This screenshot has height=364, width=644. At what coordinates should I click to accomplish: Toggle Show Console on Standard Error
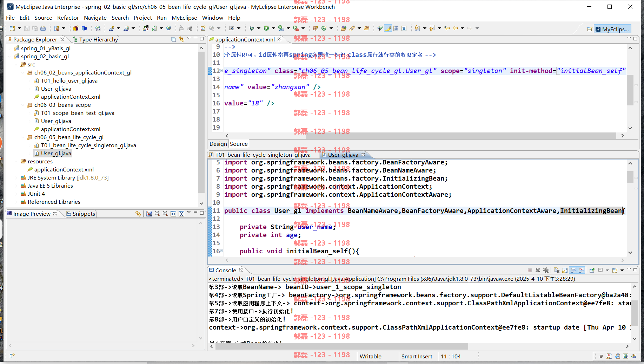coord(582,270)
